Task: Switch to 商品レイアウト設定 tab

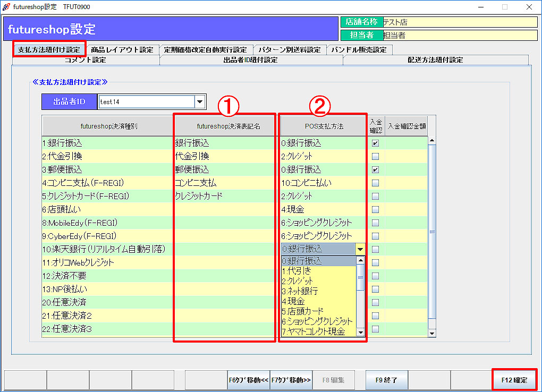Action: tap(122, 49)
